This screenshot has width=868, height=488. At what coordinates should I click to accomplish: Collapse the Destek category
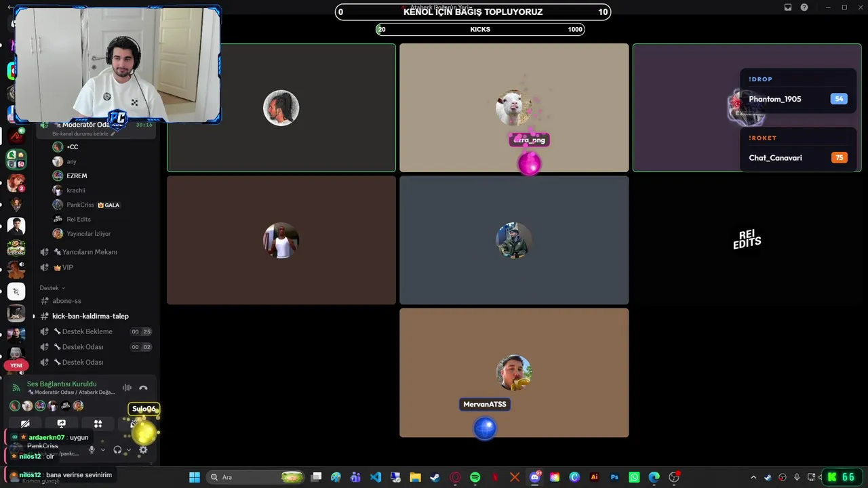tap(52, 288)
